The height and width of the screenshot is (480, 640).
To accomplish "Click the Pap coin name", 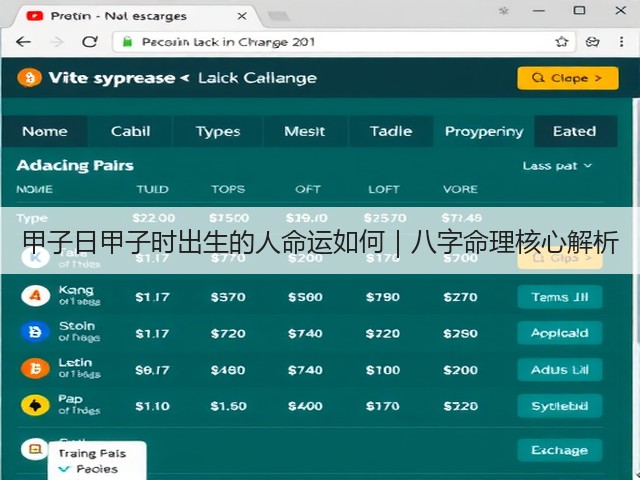I will click(x=70, y=399).
